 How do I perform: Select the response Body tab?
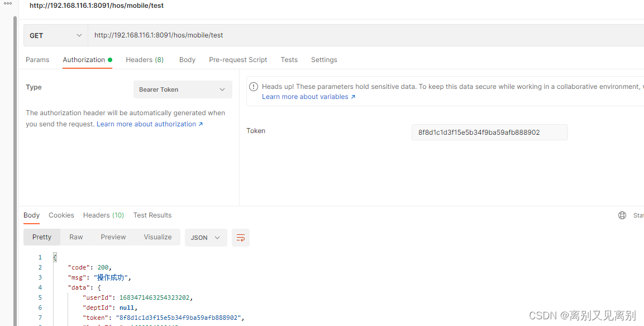[x=32, y=215]
